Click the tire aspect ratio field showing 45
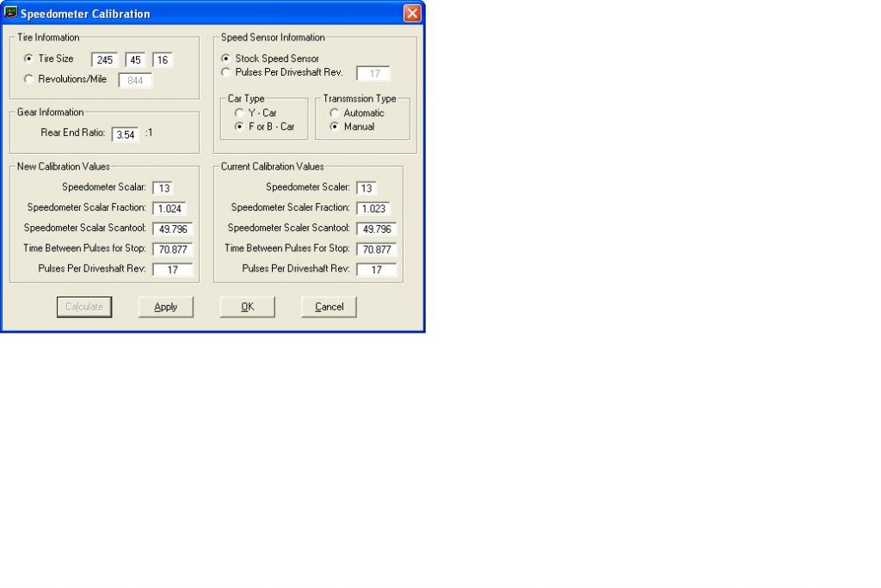 (136, 60)
